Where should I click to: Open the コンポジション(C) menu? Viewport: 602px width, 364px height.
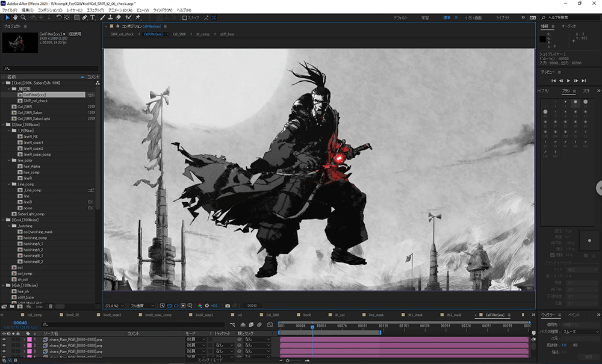pyautogui.click(x=50, y=10)
